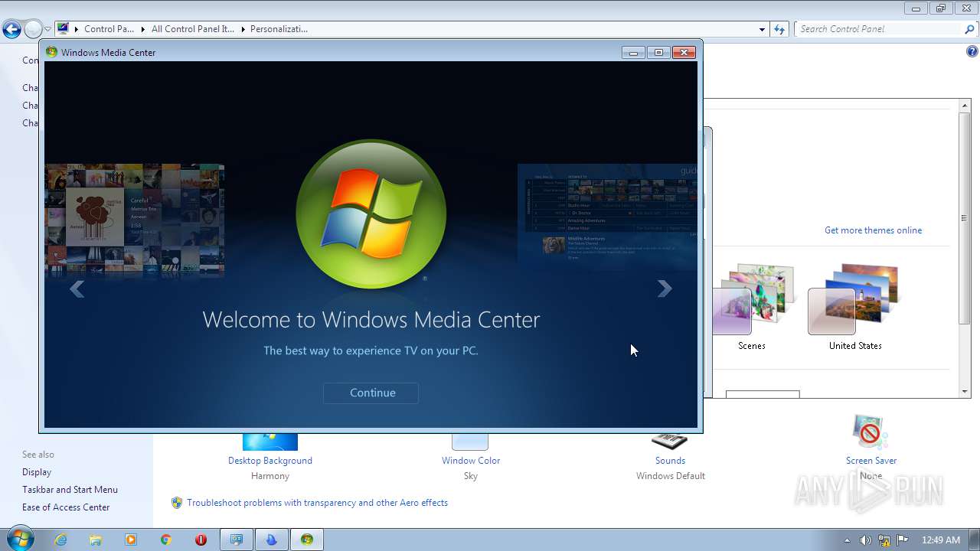Open Get more themes online link
This screenshot has height=551, width=980.
[x=873, y=230]
